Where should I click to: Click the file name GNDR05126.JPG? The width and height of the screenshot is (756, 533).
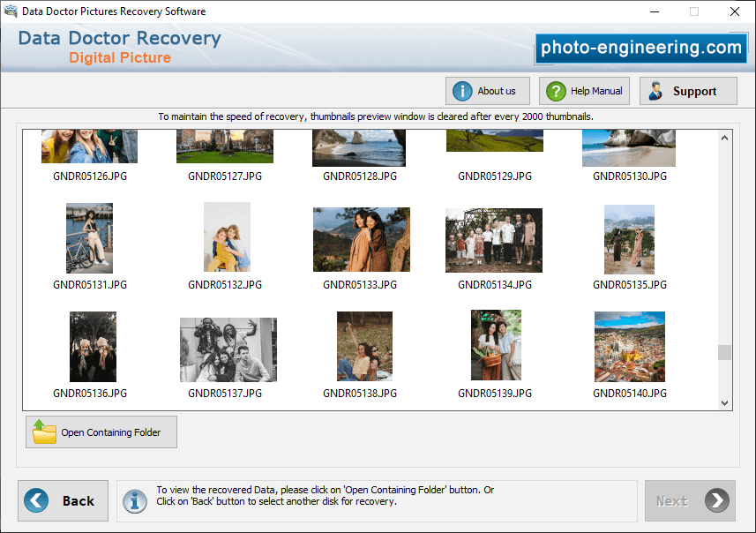pyautogui.click(x=90, y=176)
